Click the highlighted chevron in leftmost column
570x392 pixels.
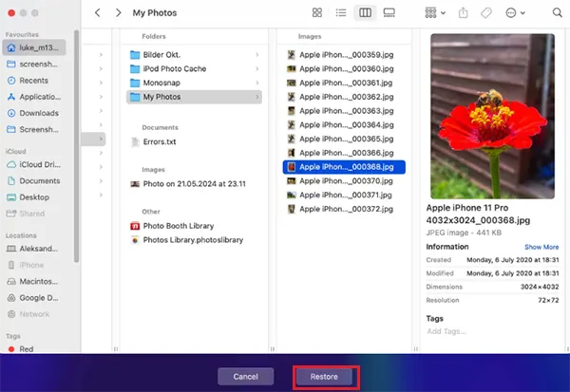pyautogui.click(x=101, y=140)
